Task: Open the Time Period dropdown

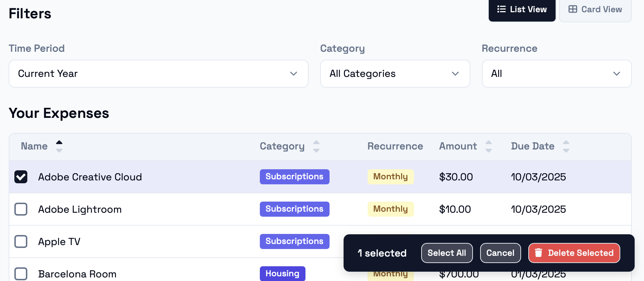Action: click(x=158, y=74)
